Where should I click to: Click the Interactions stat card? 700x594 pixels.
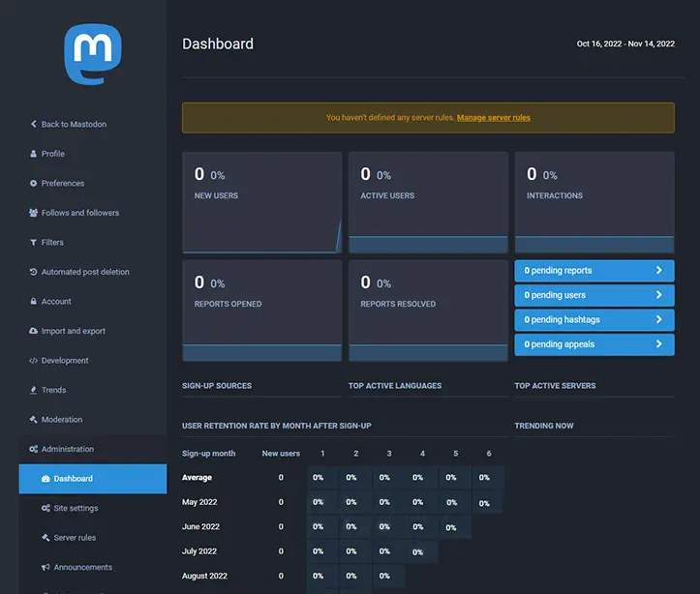pyautogui.click(x=594, y=202)
